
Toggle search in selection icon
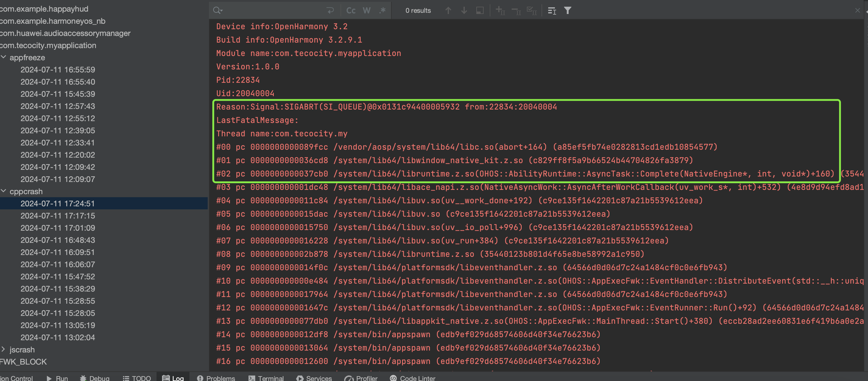point(480,10)
